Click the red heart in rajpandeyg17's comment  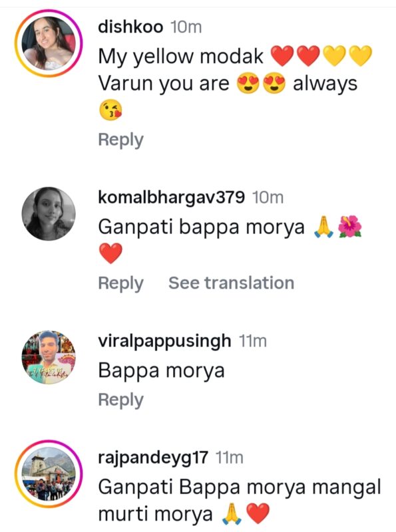point(258,513)
